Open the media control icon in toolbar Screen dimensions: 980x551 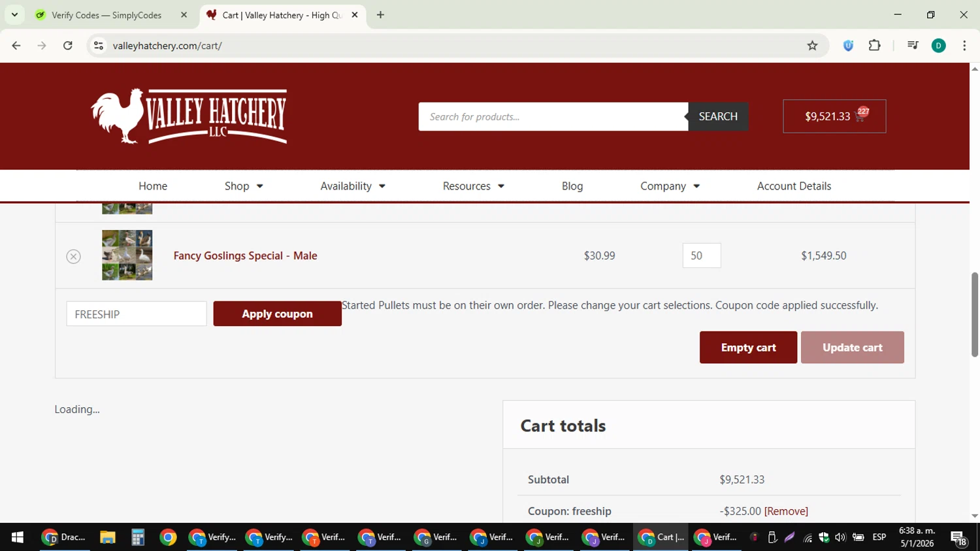click(x=913, y=46)
